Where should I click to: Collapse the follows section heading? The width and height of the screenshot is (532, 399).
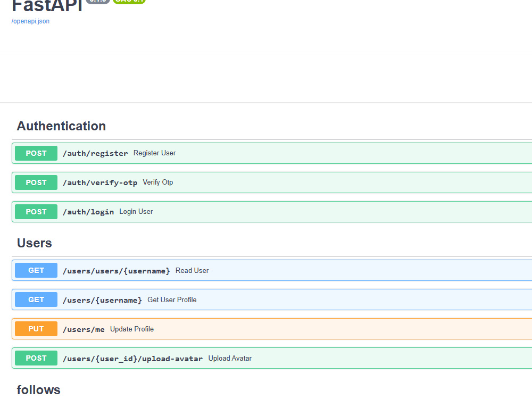(x=39, y=390)
